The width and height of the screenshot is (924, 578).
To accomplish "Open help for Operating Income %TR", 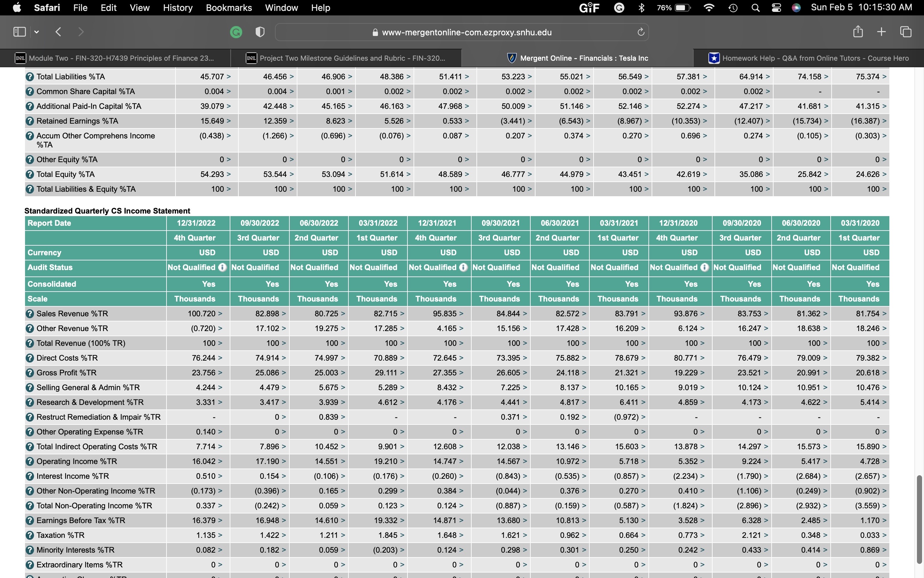I will (30, 462).
